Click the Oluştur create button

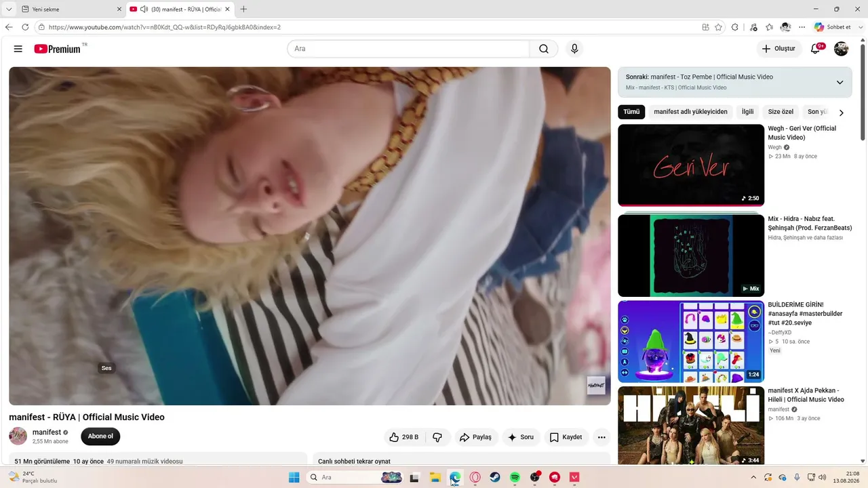(x=779, y=49)
